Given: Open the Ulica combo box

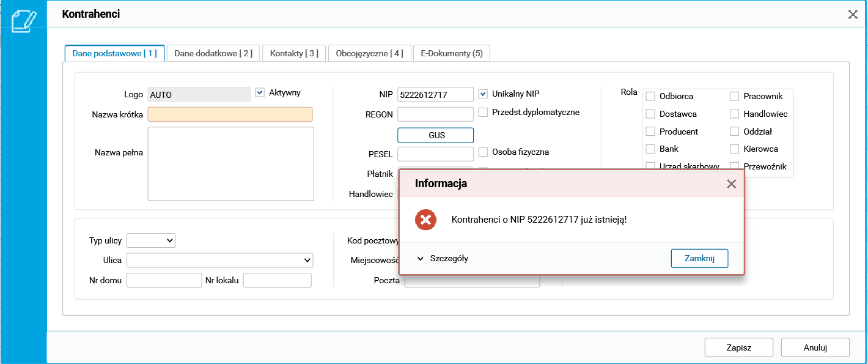Looking at the screenshot, I should click(x=220, y=261).
